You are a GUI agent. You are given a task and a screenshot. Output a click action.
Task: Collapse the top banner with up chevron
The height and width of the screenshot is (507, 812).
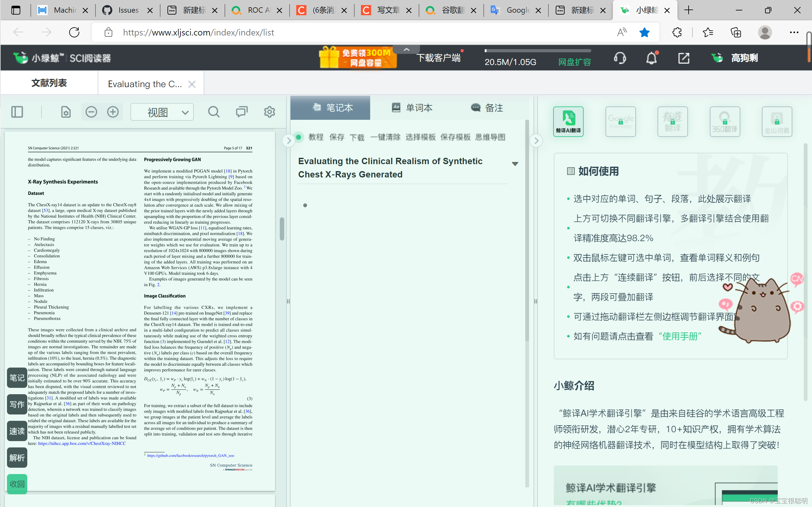point(406,50)
